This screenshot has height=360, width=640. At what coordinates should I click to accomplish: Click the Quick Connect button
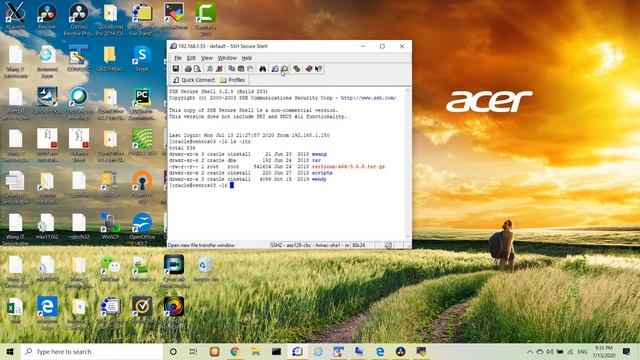click(193, 80)
